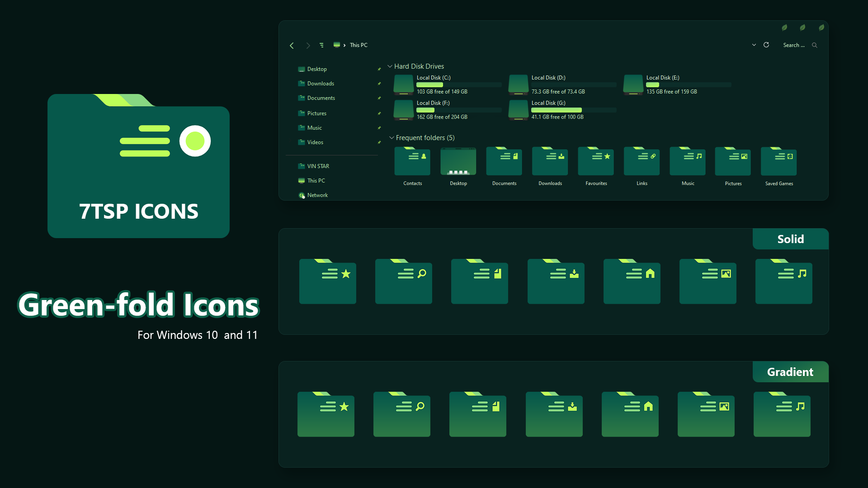Click the back navigation arrow
Image resolution: width=868 pixels, height=488 pixels.
click(x=292, y=45)
